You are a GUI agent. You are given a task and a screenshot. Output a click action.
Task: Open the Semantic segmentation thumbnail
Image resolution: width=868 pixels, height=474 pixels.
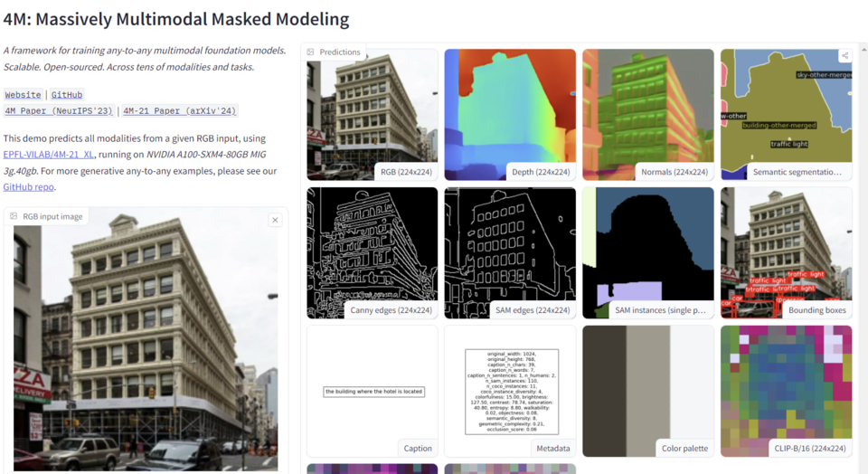pyautogui.click(x=786, y=114)
